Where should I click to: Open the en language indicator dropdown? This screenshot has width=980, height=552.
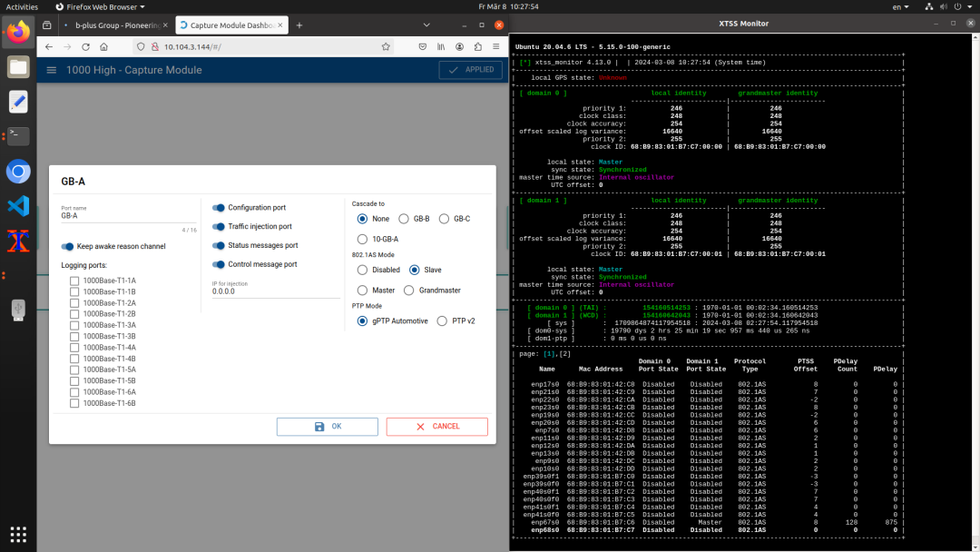point(900,6)
